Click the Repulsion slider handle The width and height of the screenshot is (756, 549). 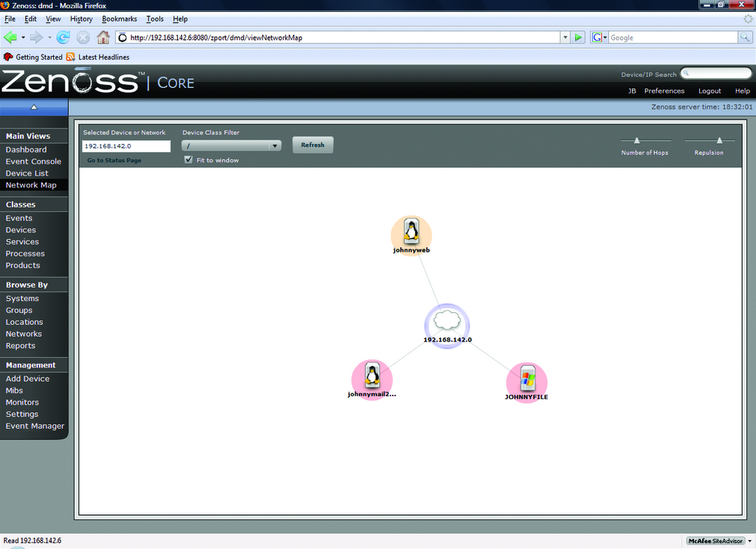coord(719,139)
